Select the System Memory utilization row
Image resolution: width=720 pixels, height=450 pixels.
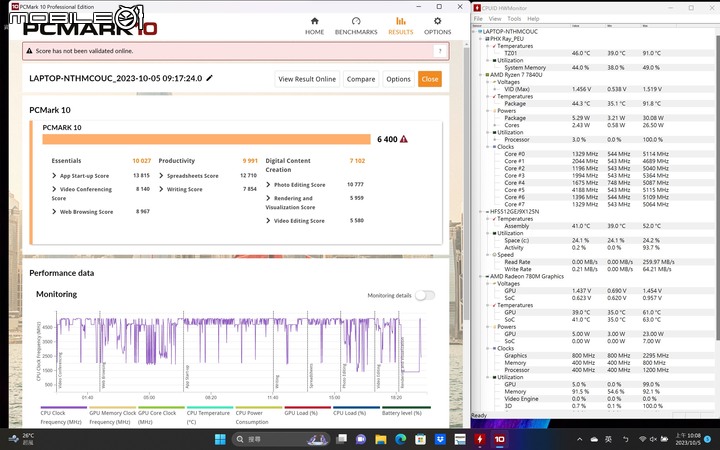click(525, 68)
